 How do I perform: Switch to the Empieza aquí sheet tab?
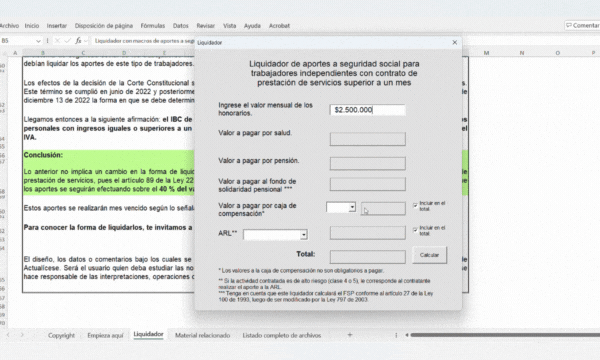(105, 335)
